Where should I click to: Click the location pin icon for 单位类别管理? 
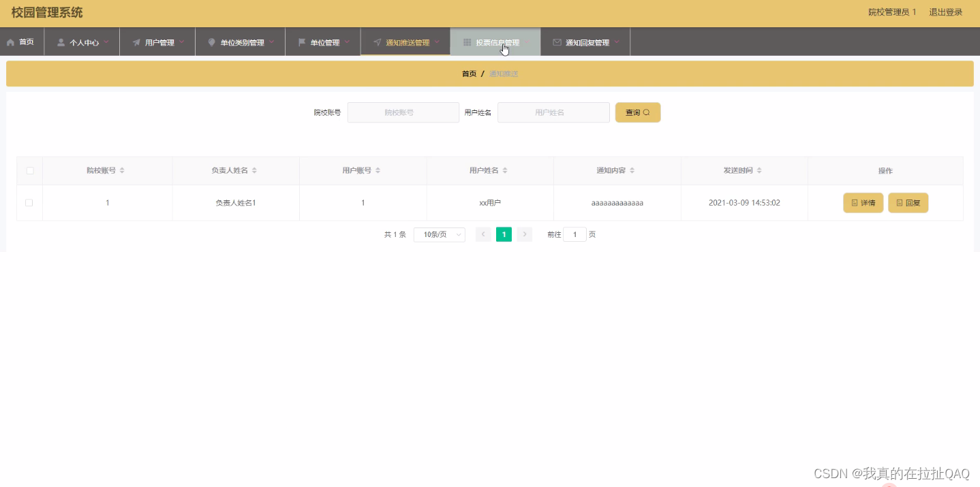point(211,42)
